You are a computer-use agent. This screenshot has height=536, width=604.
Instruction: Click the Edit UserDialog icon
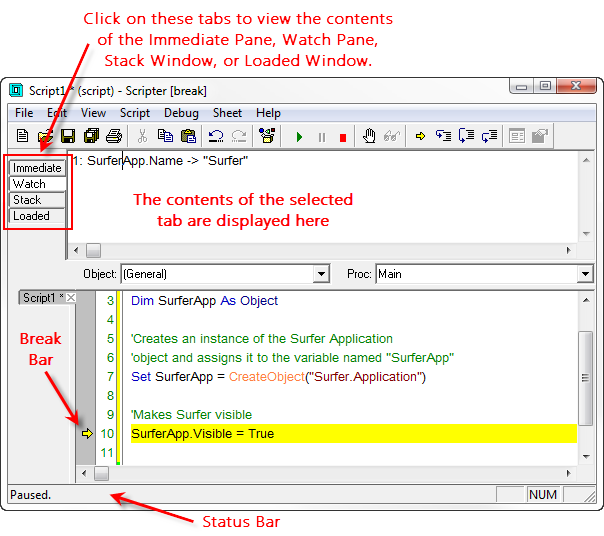517,136
